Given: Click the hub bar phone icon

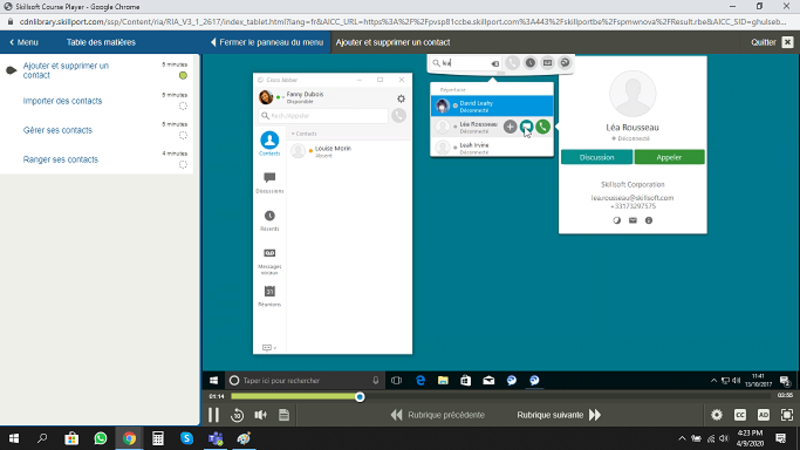Looking at the screenshot, I should click(x=512, y=63).
